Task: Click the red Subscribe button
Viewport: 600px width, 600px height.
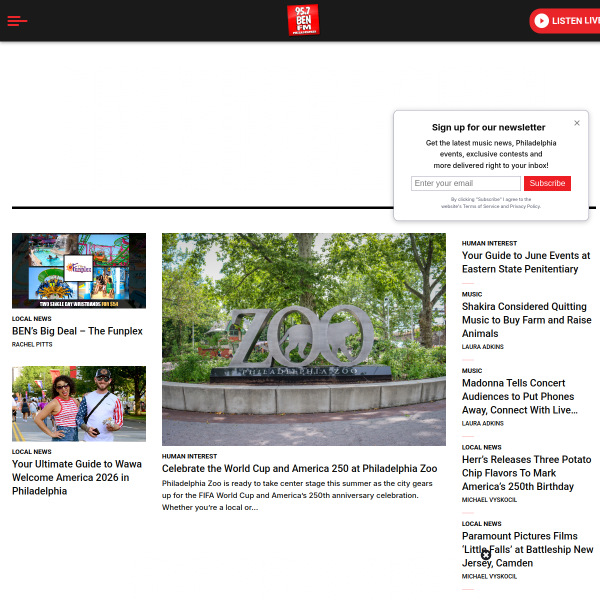Action: 547,183
